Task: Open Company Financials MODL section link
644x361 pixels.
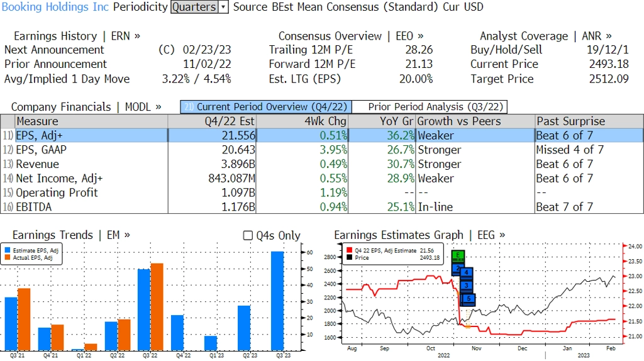Action: [86, 107]
